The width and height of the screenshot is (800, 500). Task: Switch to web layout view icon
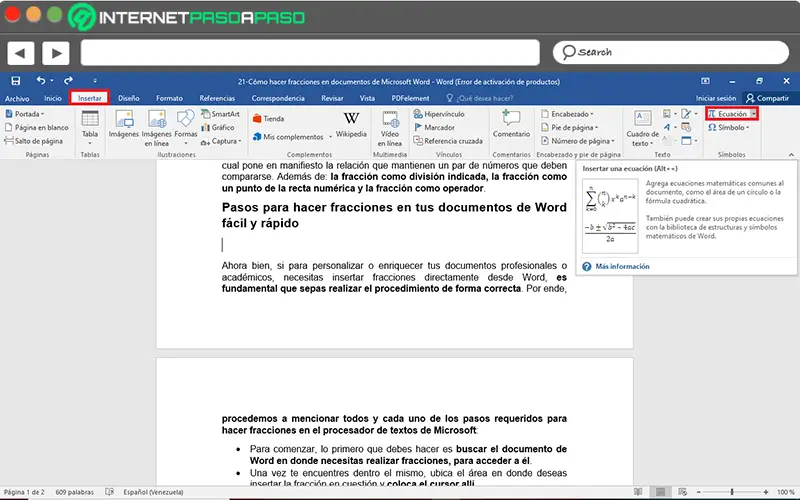[x=683, y=492]
